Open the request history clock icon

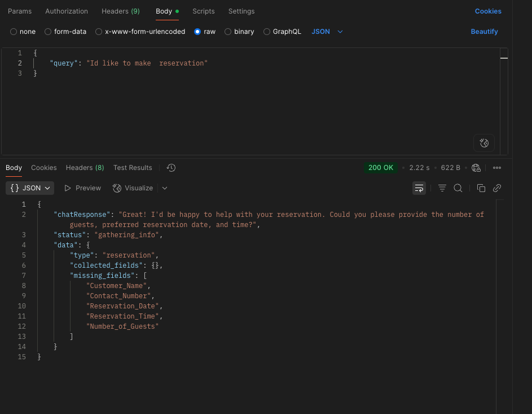pyautogui.click(x=170, y=167)
